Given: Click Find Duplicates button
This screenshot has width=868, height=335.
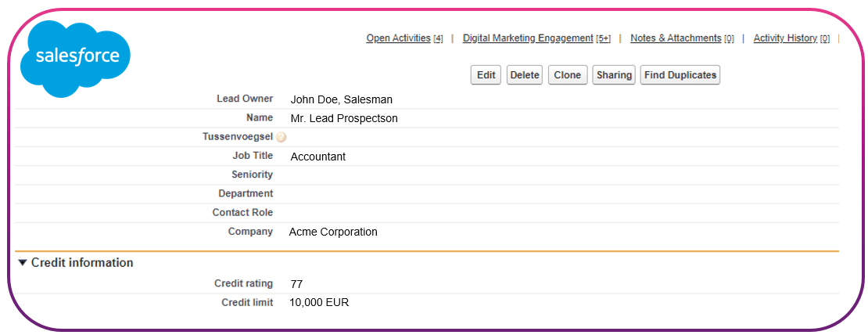Looking at the screenshot, I should pos(680,75).
